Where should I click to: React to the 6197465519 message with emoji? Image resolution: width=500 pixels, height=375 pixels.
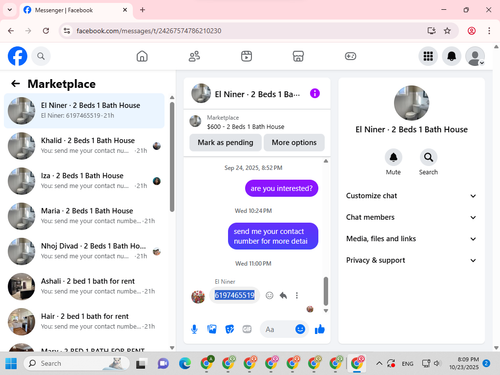pos(269,295)
